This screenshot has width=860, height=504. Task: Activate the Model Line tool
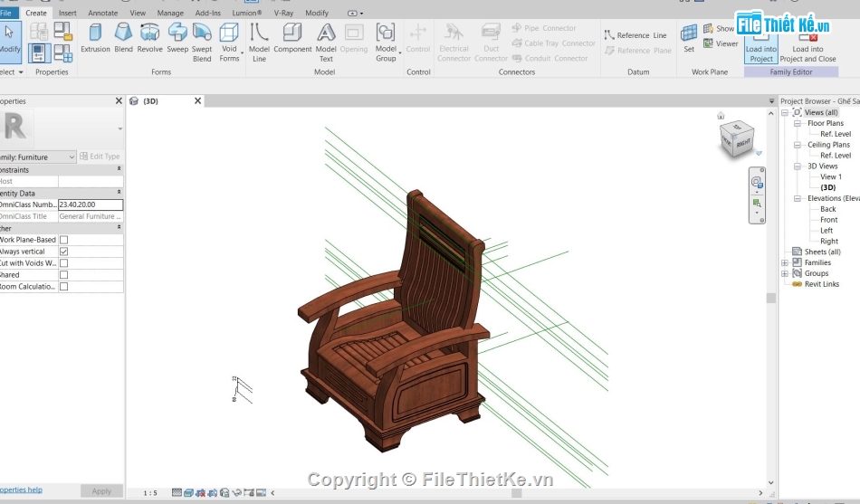(x=259, y=43)
